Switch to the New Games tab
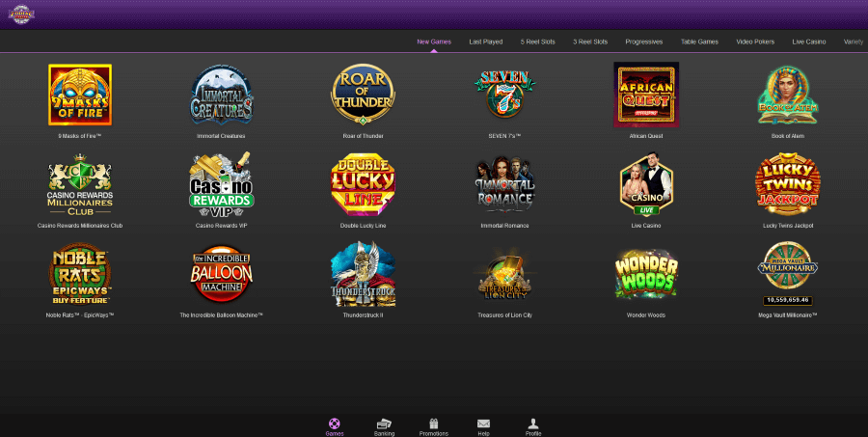Viewport: 868px width, 437px height. [434, 41]
